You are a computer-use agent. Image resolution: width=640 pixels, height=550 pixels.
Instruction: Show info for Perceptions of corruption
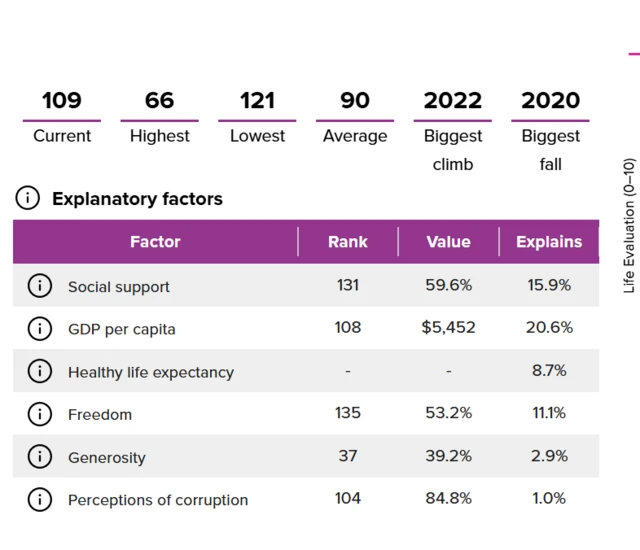39,499
